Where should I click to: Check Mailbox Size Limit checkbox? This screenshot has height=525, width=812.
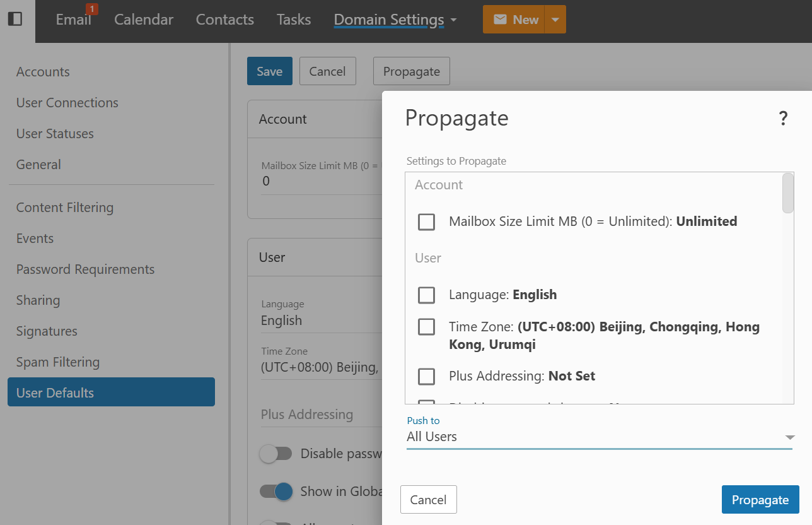[x=427, y=222]
